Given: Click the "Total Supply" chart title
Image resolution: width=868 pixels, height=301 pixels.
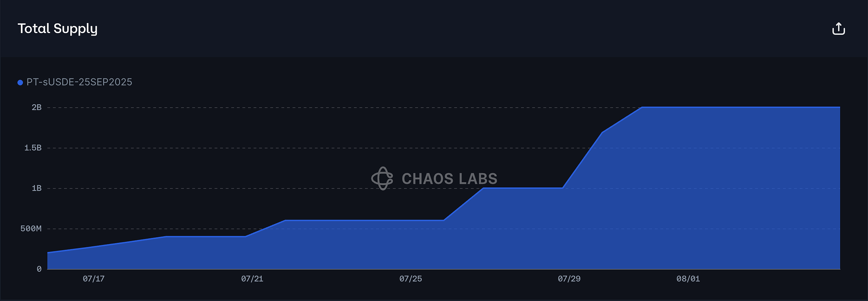Looking at the screenshot, I should click(58, 29).
